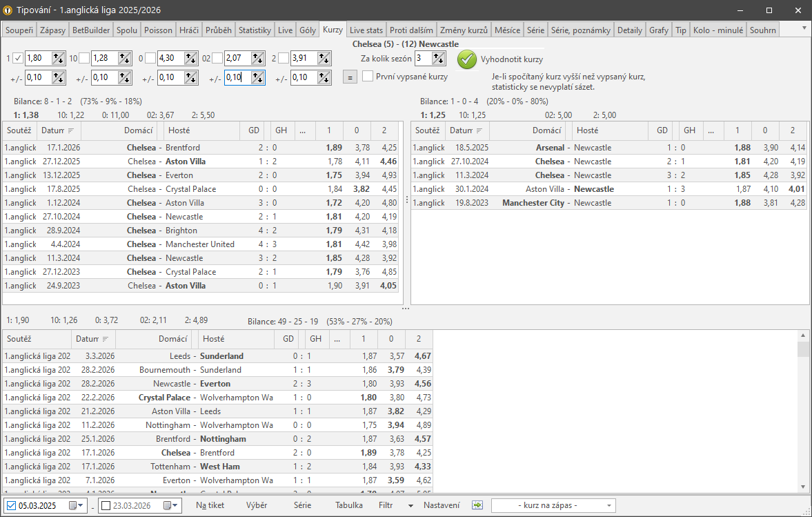Open the kurz na zápas combo box
The height and width of the screenshot is (517, 812).
click(x=553, y=506)
